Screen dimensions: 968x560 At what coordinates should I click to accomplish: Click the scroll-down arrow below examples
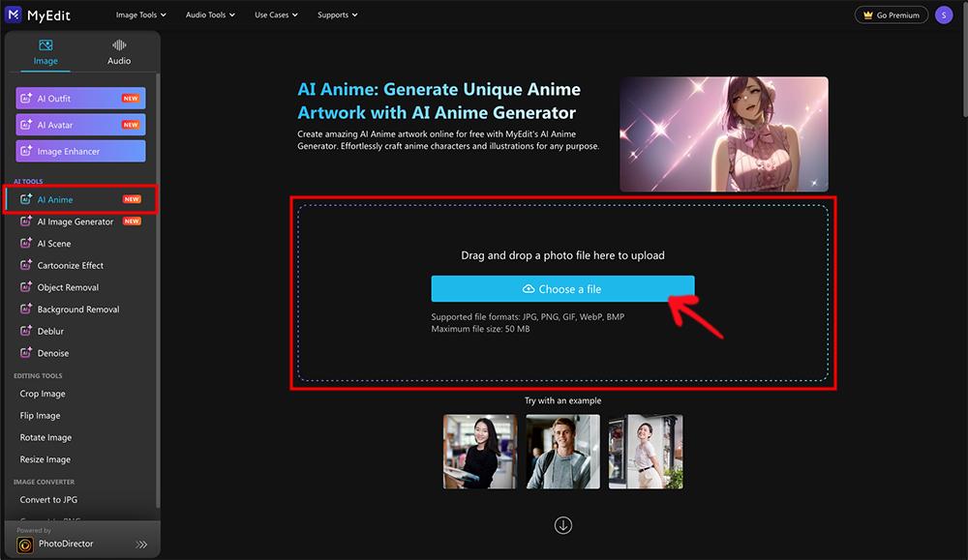click(562, 524)
